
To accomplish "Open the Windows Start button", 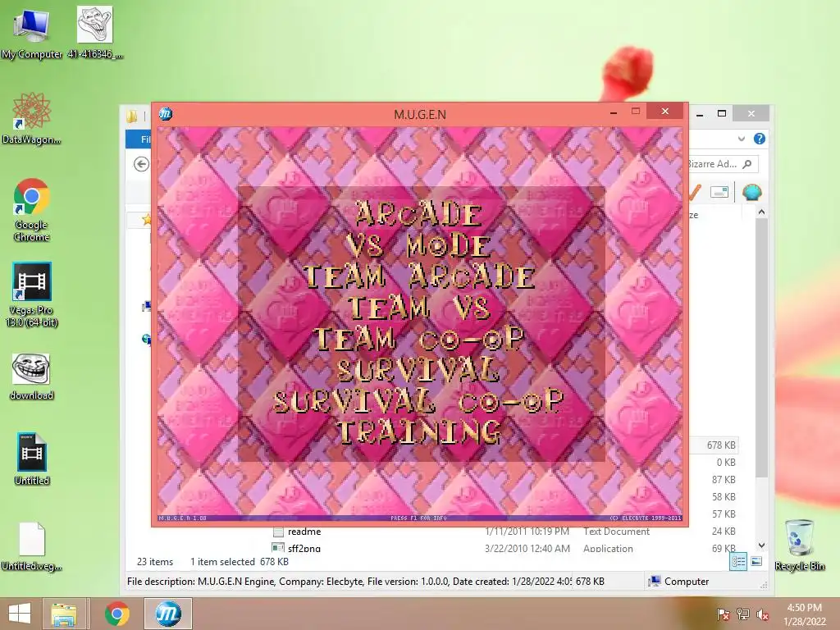I will coord(20,614).
